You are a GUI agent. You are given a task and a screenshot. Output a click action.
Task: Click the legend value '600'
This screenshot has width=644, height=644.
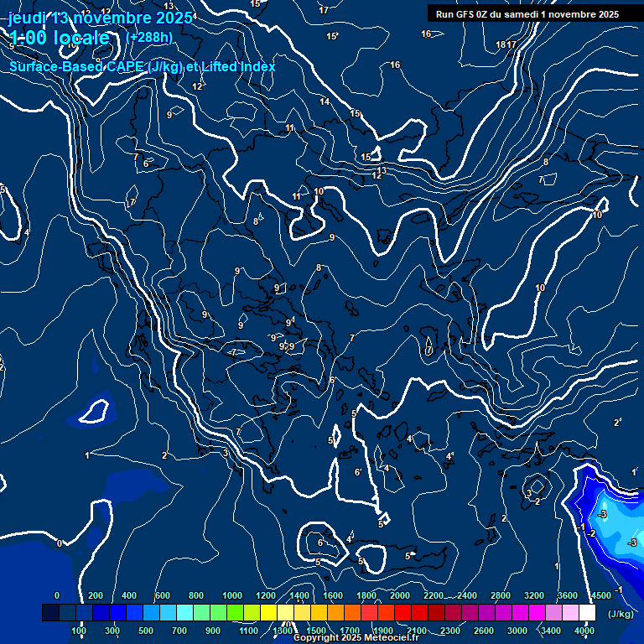pyautogui.click(x=162, y=595)
